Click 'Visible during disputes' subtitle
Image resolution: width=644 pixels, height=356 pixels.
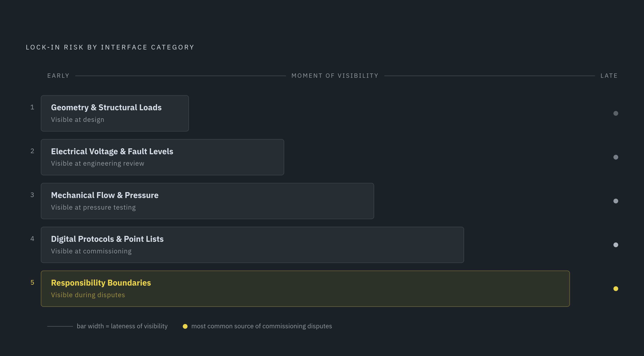pos(88,295)
